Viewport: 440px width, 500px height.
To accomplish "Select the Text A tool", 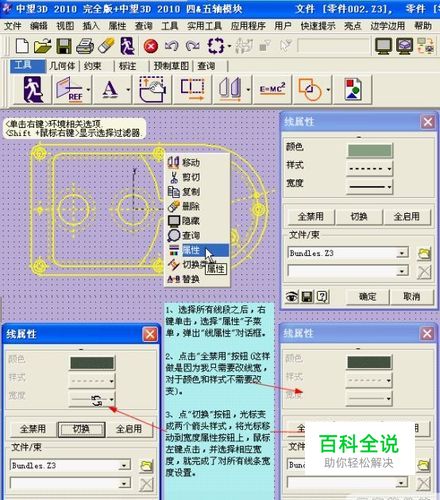I will (110, 89).
